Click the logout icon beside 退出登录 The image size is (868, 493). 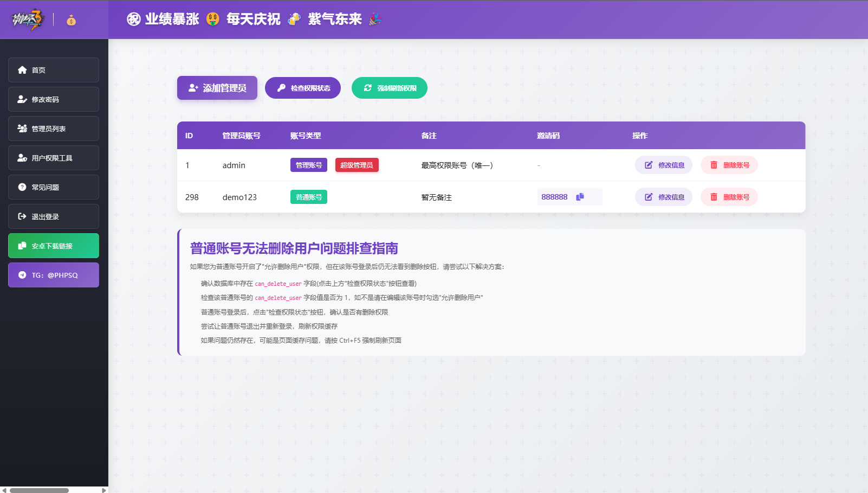pyautogui.click(x=22, y=216)
